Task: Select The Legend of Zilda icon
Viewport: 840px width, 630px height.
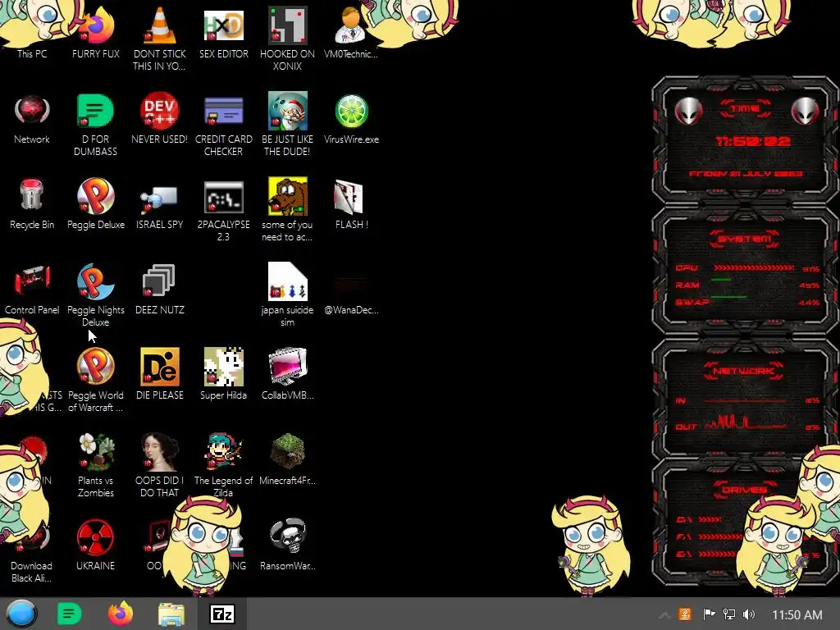Action: click(223, 465)
